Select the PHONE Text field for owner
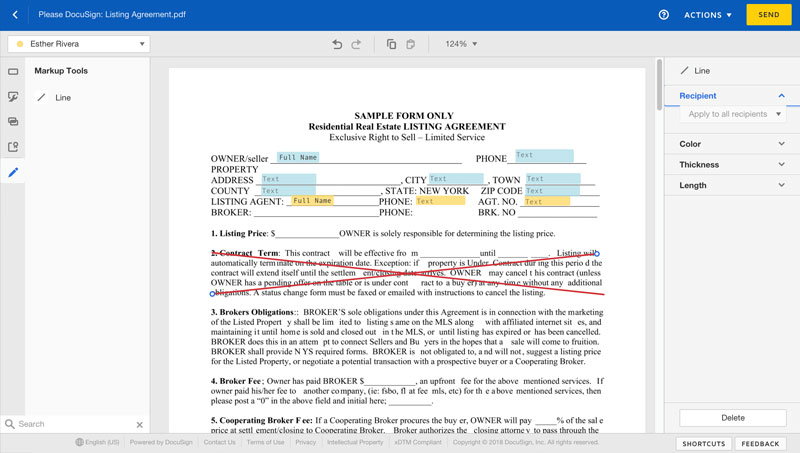Viewport: 800px width, 453px height. [544, 155]
